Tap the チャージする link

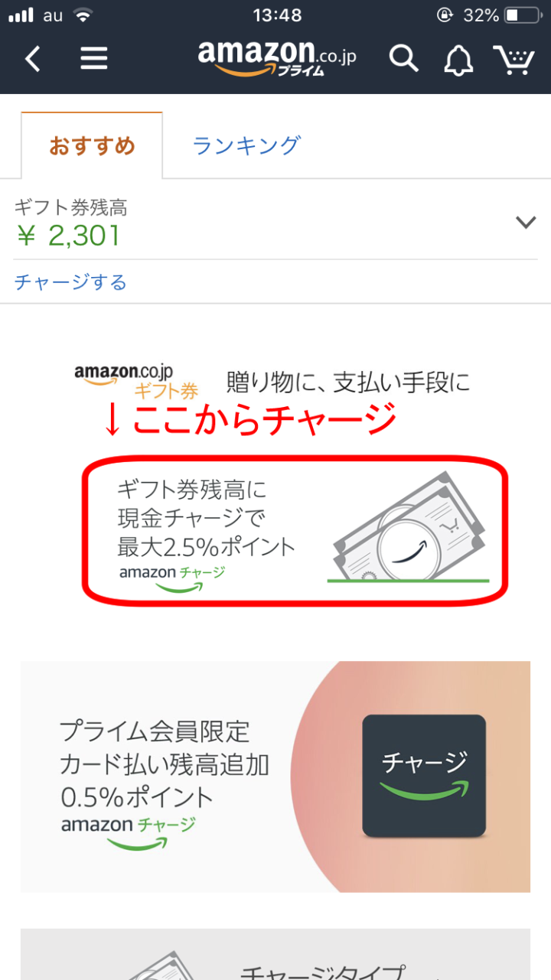point(70,282)
